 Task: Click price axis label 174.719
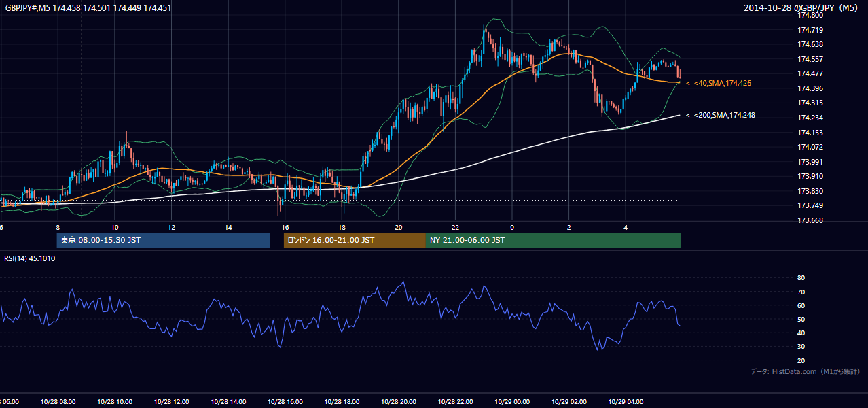pyautogui.click(x=810, y=30)
